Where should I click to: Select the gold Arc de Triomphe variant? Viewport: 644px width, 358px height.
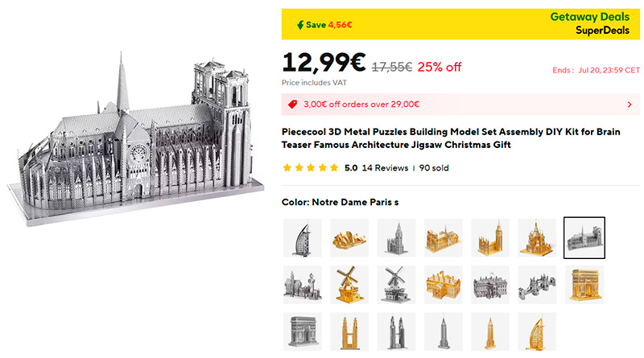coord(584,284)
